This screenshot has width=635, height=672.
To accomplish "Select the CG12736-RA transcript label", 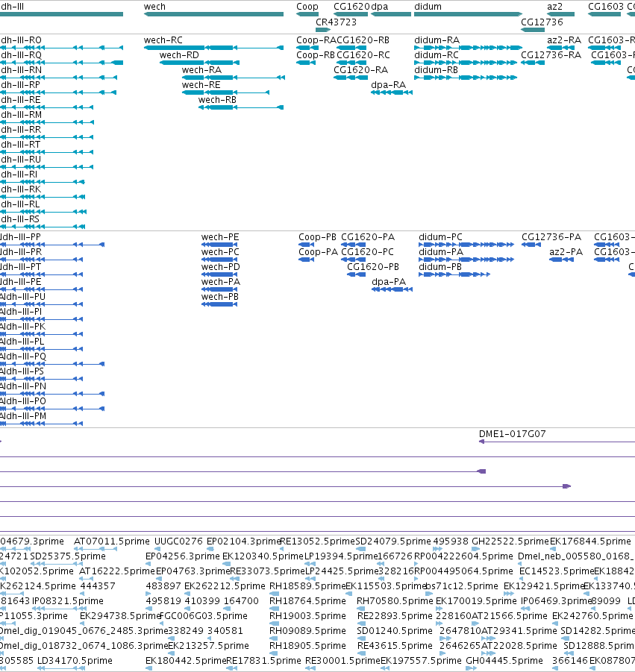I will click(x=551, y=55).
